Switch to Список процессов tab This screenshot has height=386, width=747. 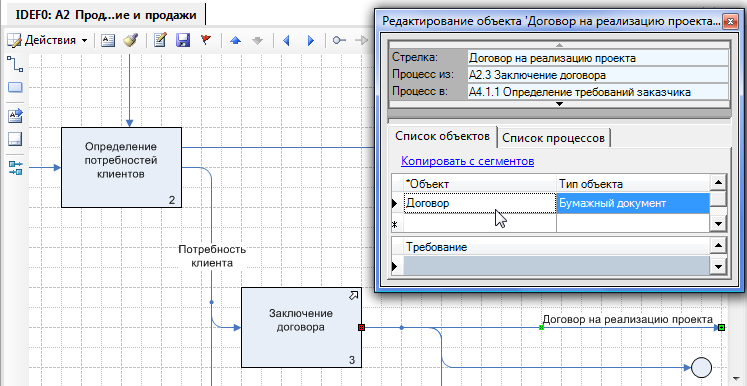[554, 138]
